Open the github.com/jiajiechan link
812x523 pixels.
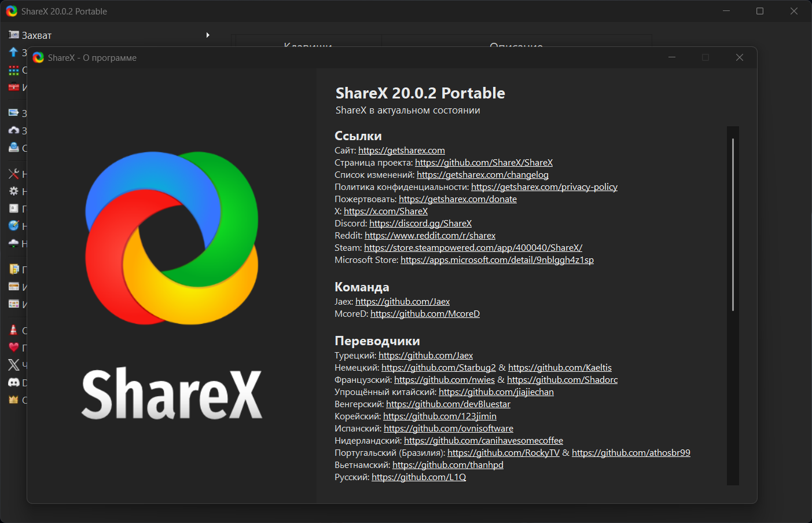click(x=497, y=392)
